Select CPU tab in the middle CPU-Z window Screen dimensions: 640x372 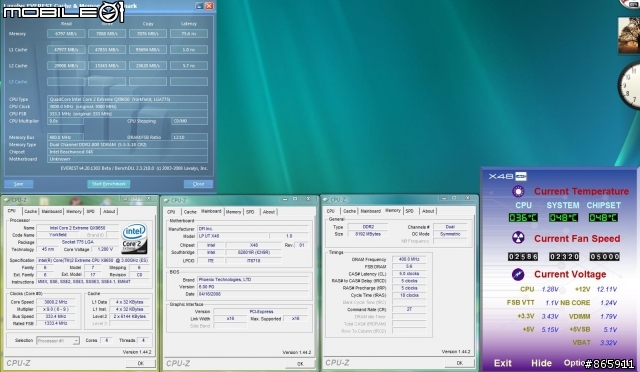(171, 212)
